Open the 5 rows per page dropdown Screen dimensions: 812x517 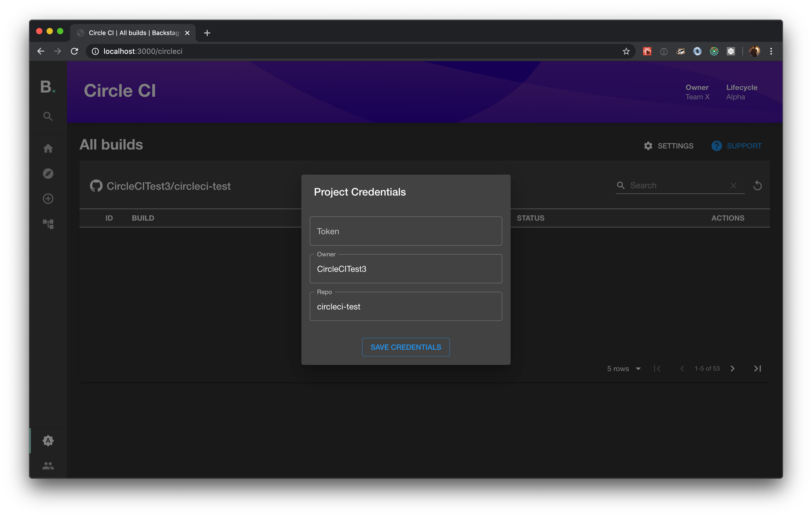(624, 369)
